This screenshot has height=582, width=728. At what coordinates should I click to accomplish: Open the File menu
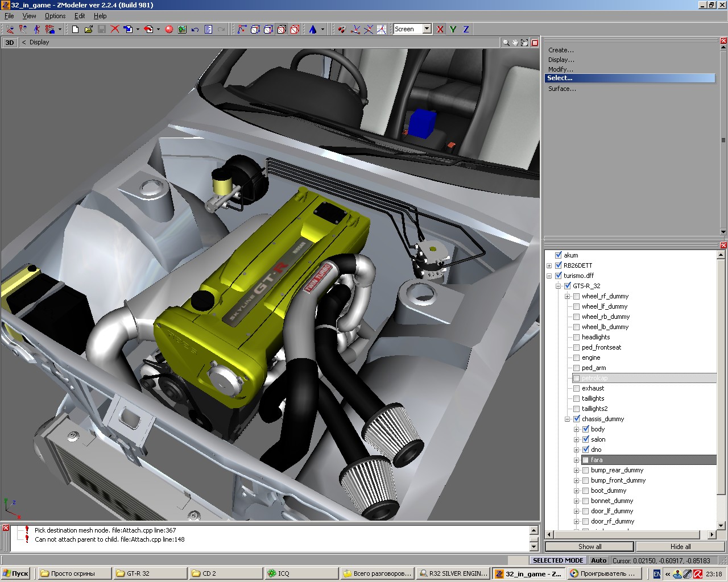9,16
